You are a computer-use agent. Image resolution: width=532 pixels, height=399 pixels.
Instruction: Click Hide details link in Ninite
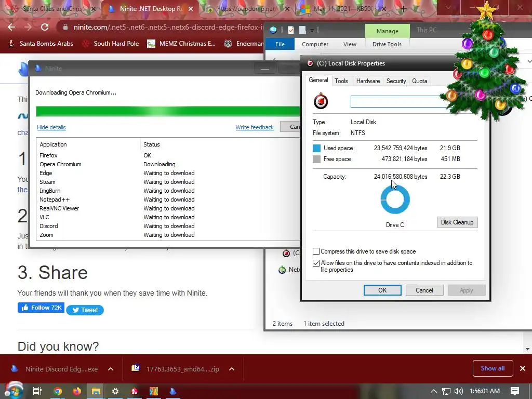(x=51, y=127)
